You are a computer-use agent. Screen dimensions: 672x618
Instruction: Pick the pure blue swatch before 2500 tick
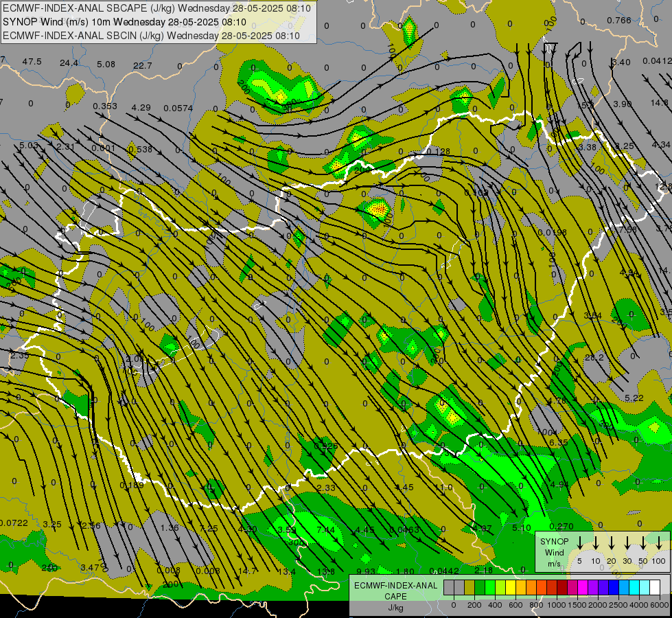tap(614, 588)
